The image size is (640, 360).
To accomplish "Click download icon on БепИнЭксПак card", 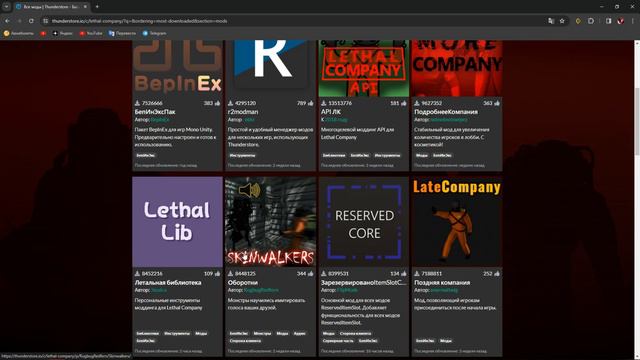I will pyautogui.click(x=138, y=103).
